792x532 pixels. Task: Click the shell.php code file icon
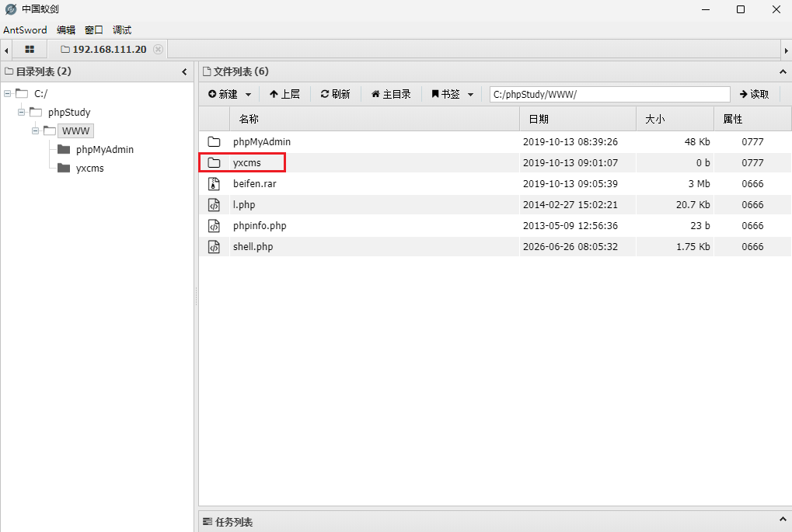pyautogui.click(x=215, y=247)
